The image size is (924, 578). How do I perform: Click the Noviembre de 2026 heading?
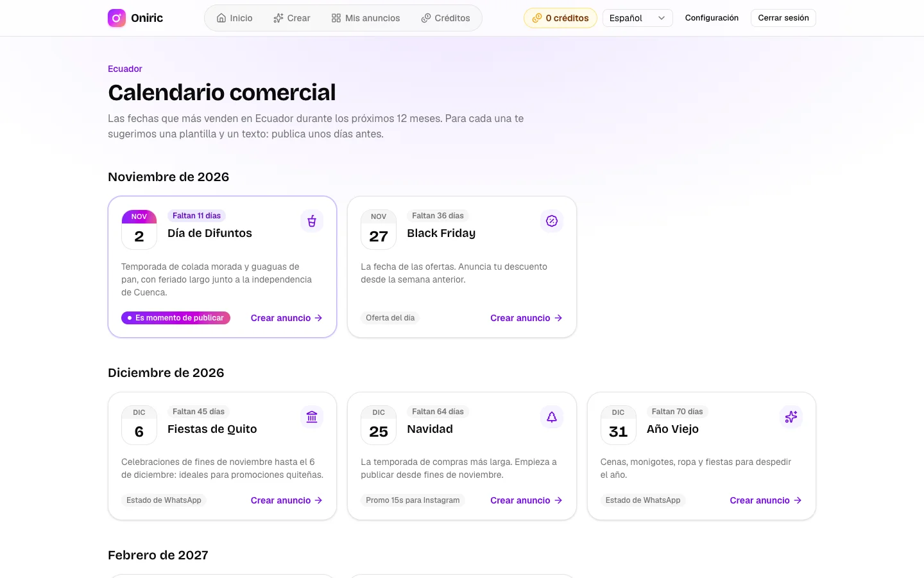pyautogui.click(x=169, y=177)
